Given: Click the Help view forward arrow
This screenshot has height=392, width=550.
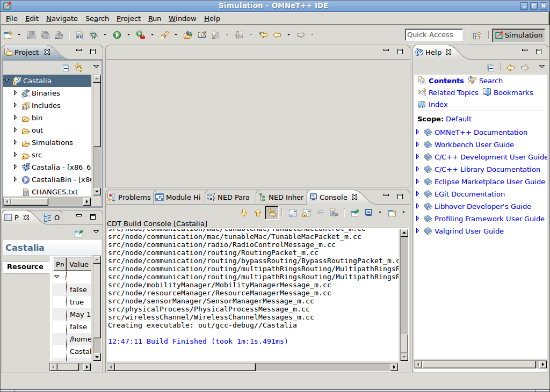Looking at the screenshot, I should 525,68.
